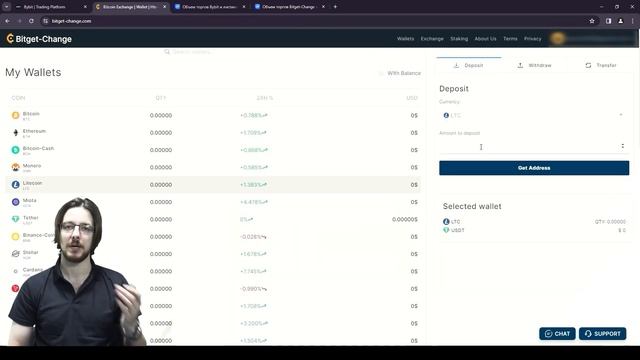This screenshot has width=640, height=360.
Task: Click the site info icon in address bar
Action: 45,21
